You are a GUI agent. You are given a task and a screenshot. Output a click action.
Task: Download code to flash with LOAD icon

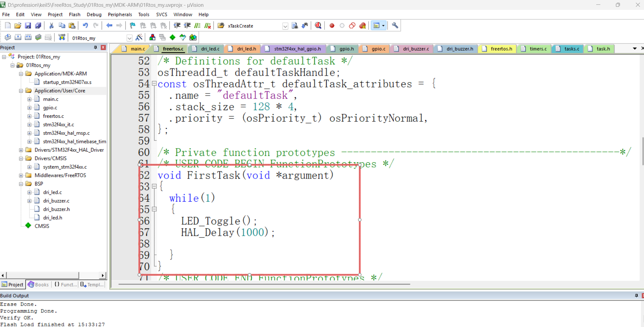pyautogui.click(x=62, y=38)
